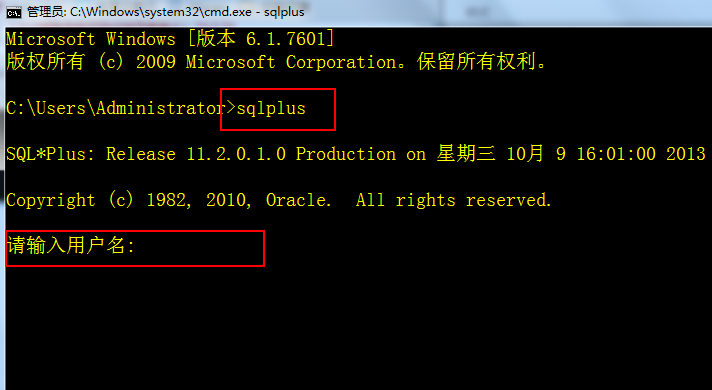This screenshot has width=712, height=390.
Task: Select the SQL*Plus Release 11.2.0.1.0 line
Action: coord(356,154)
